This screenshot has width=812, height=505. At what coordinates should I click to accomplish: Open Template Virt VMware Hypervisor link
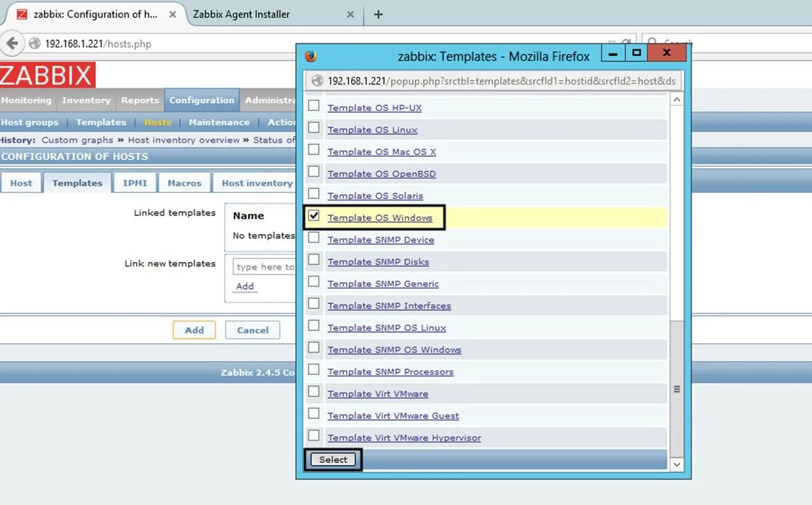[404, 438]
